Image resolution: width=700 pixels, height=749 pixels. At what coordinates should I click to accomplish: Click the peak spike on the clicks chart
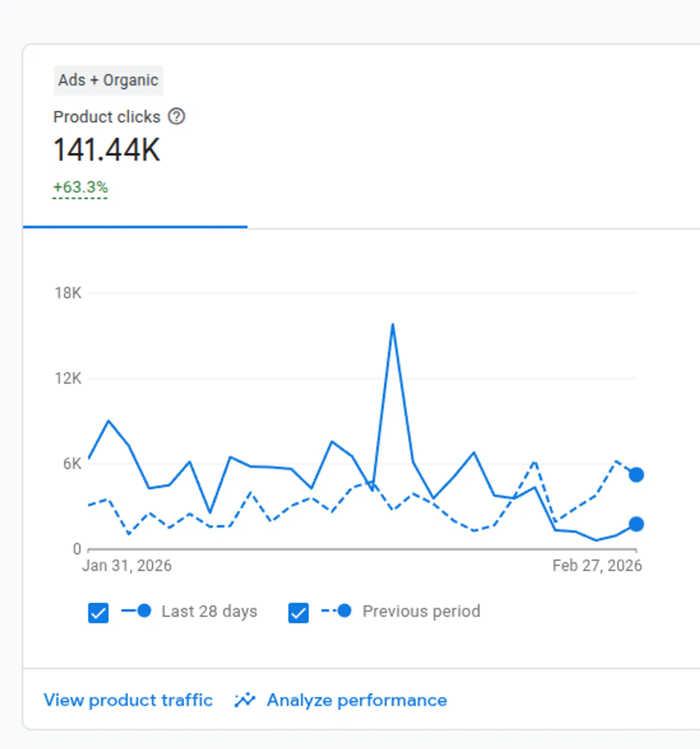(x=393, y=324)
